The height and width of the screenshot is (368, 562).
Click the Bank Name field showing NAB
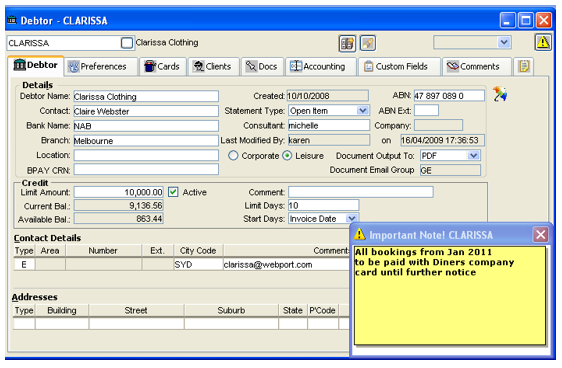[146, 126]
